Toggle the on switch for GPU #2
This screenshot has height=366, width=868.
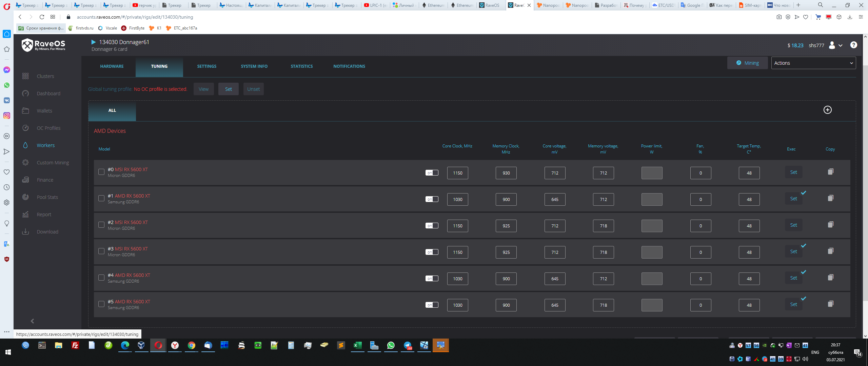[432, 226]
